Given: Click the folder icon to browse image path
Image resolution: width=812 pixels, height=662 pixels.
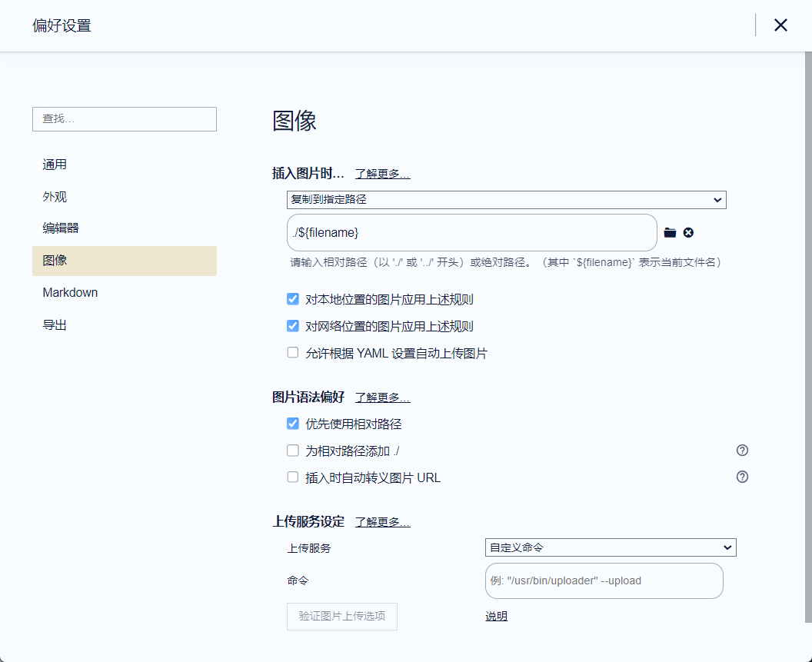Looking at the screenshot, I should tap(670, 233).
